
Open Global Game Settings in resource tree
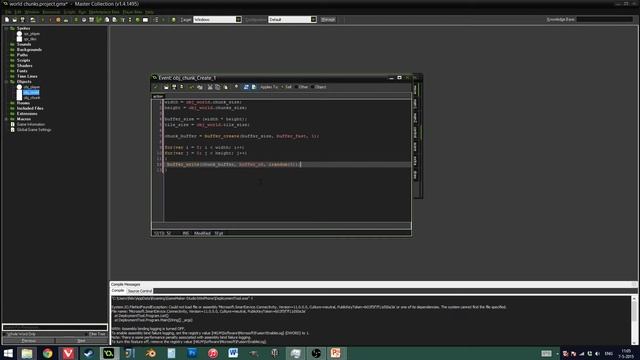pyautogui.click(x=34, y=130)
